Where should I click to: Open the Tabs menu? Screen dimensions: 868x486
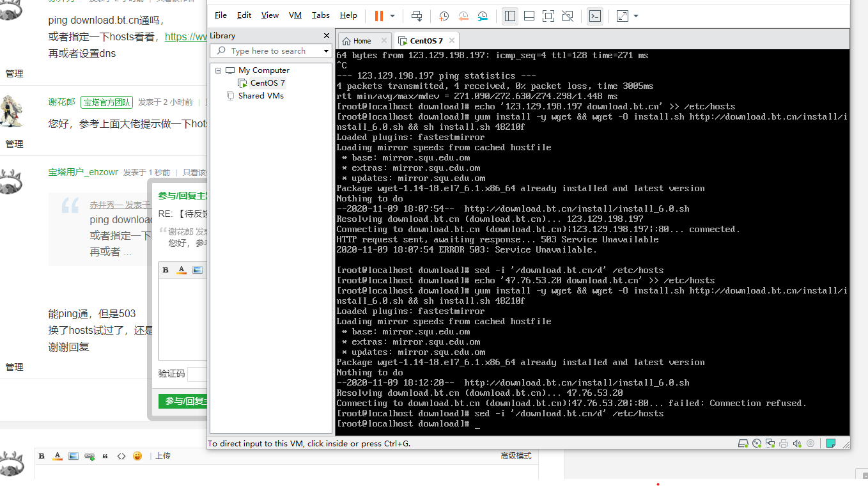321,15
